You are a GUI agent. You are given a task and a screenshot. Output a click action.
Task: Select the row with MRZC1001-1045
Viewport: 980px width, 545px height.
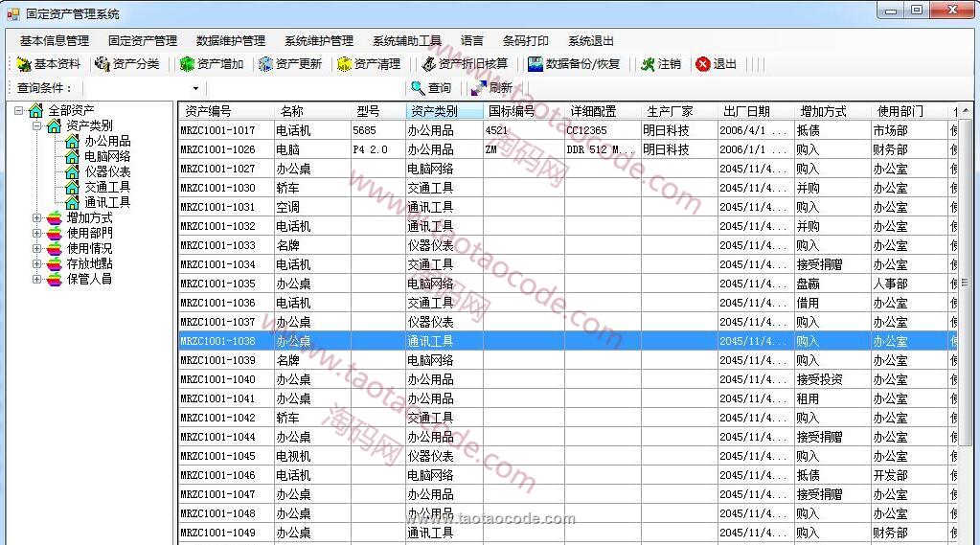[x=218, y=456]
